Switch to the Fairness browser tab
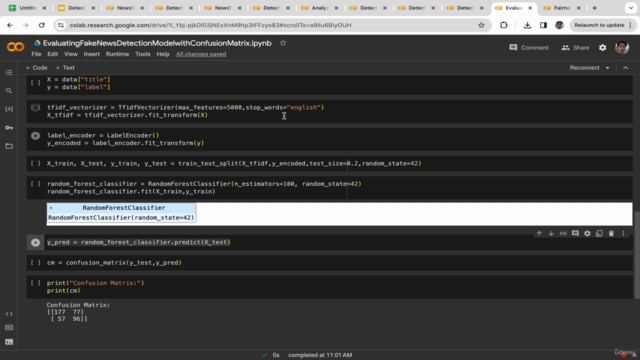 (x=562, y=8)
